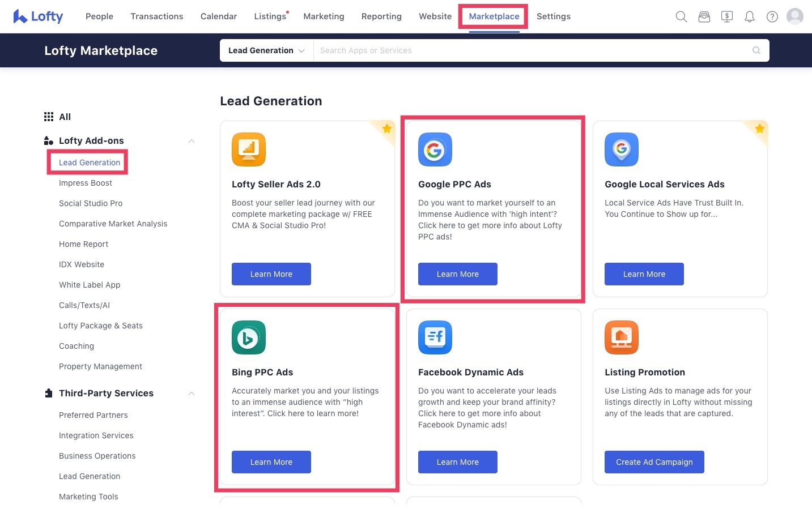This screenshot has height=513, width=812.
Task: Click the notifications bell icon
Action: pyautogui.click(x=749, y=16)
